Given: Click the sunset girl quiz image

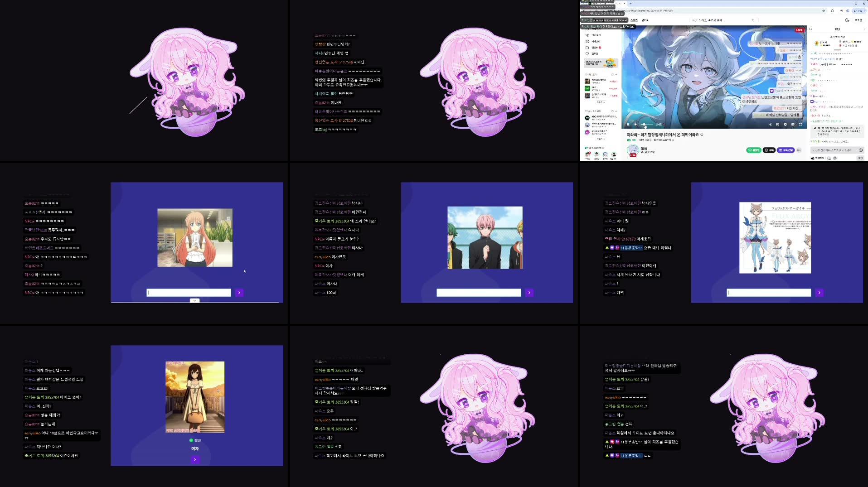Looking at the screenshot, I should 195,397.
